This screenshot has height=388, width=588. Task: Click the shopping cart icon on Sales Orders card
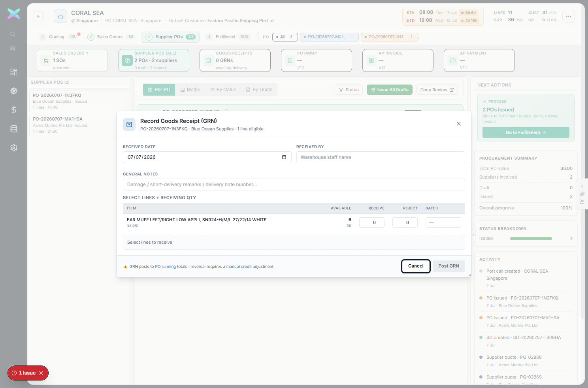(46, 60)
